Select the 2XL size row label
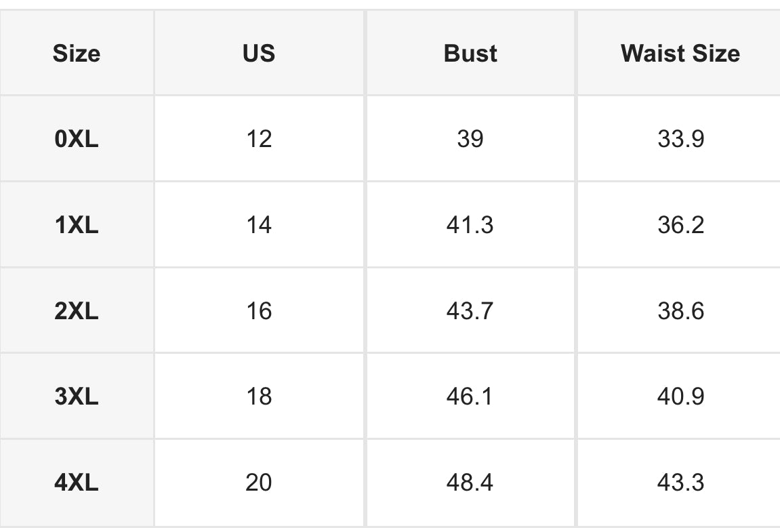Screen dimensions: 780x532 (x=77, y=310)
